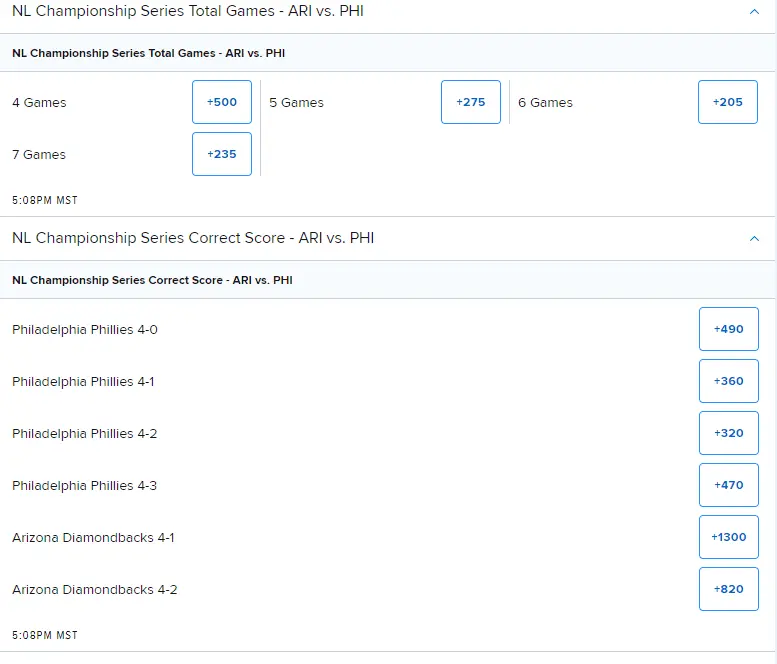Click the "Philadelphia Phillies 4-0" outcome label

(84, 329)
